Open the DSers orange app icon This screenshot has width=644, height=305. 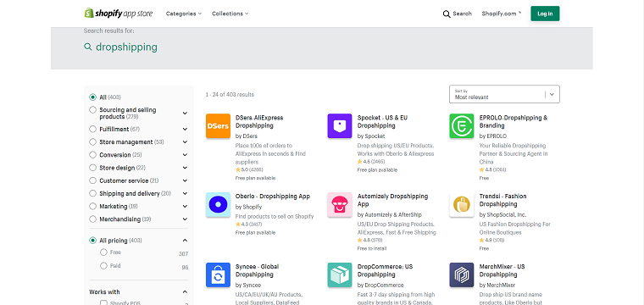(218, 125)
